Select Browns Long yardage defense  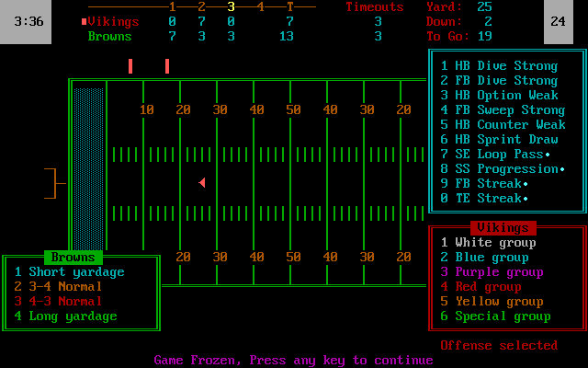click(65, 316)
